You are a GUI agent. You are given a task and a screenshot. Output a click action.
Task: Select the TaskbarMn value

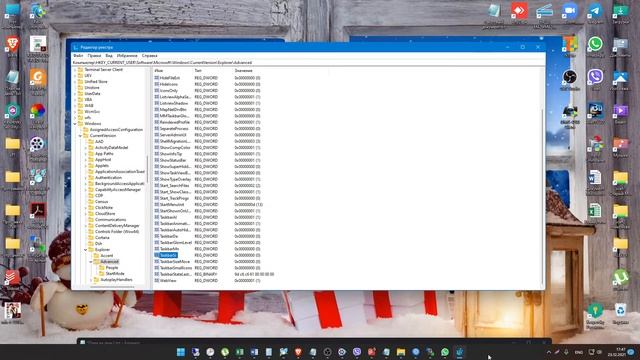[x=169, y=249]
